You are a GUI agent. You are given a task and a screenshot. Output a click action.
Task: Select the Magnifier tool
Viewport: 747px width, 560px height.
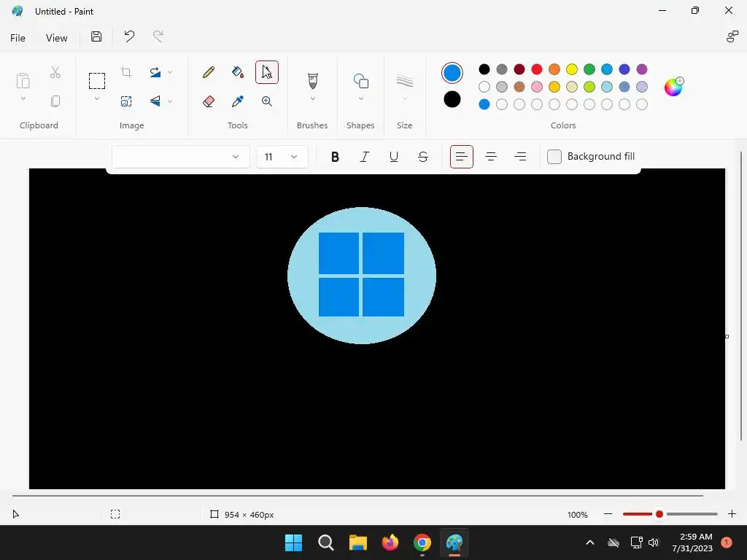coord(267,101)
